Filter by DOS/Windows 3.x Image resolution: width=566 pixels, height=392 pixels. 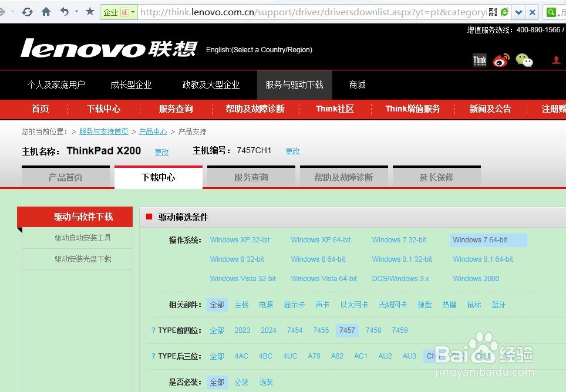coord(400,279)
